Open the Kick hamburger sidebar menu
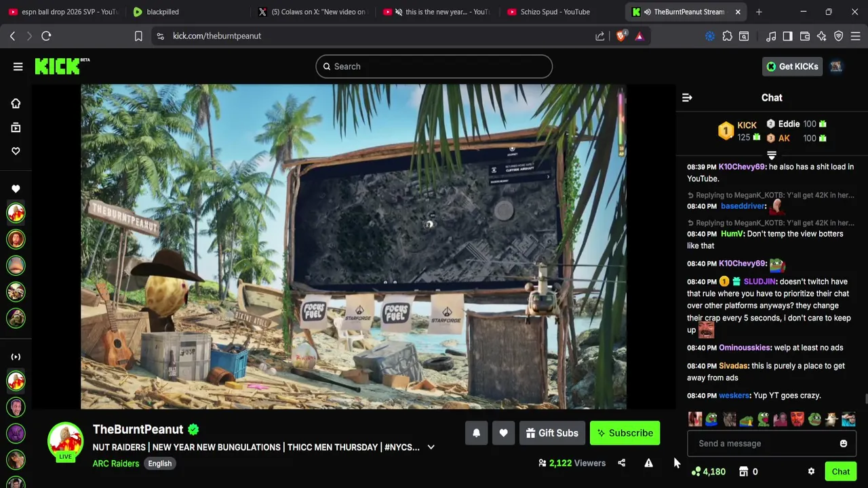The image size is (868, 488). click(x=18, y=66)
